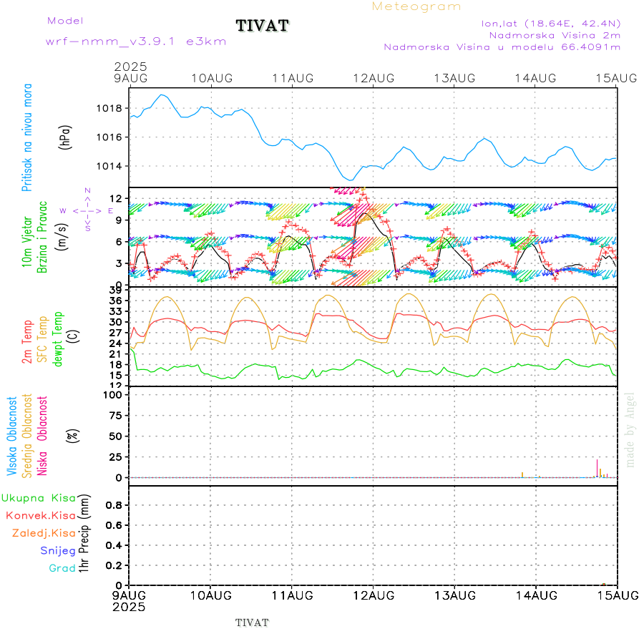Click the Konvek.Kisa legend entry

[40, 515]
